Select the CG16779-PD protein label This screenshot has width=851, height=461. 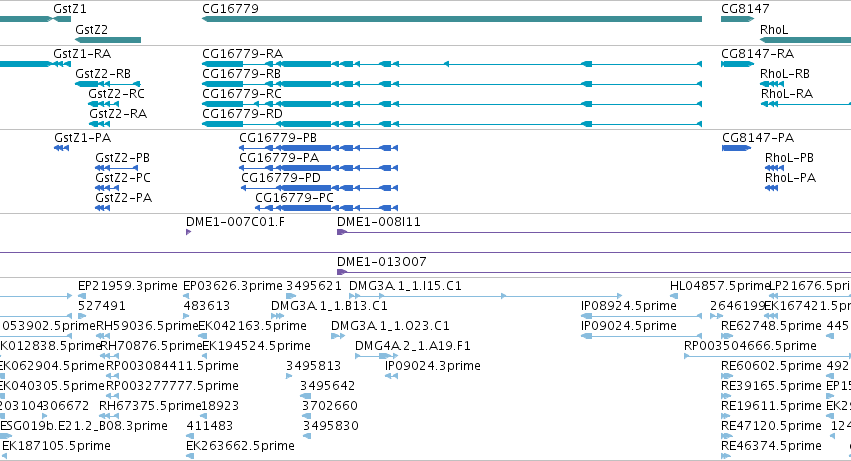coord(281,178)
